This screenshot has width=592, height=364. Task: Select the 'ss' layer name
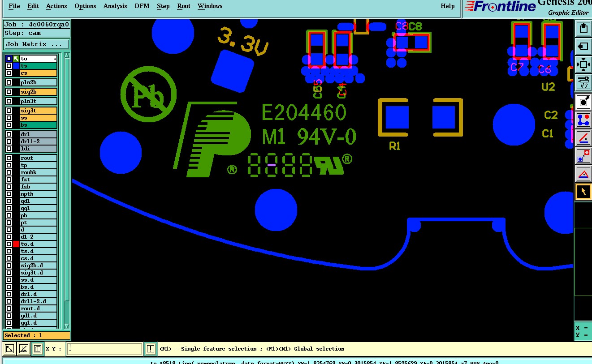coord(38,118)
